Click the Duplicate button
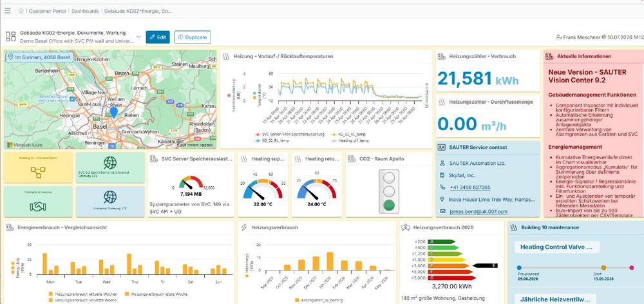 tap(193, 37)
